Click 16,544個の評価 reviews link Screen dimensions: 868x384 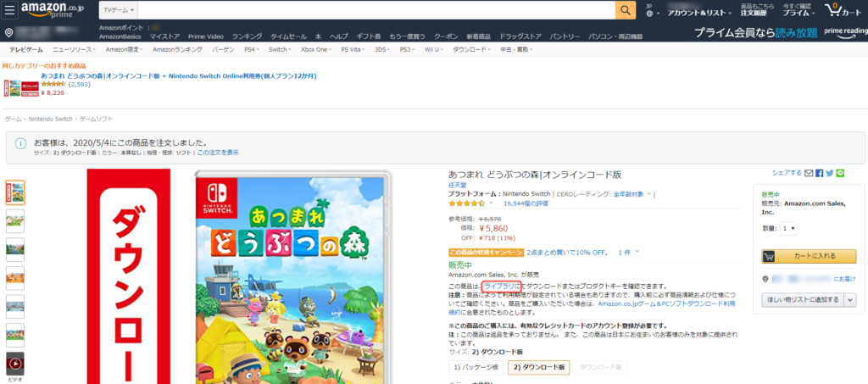[x=526, y=203]
